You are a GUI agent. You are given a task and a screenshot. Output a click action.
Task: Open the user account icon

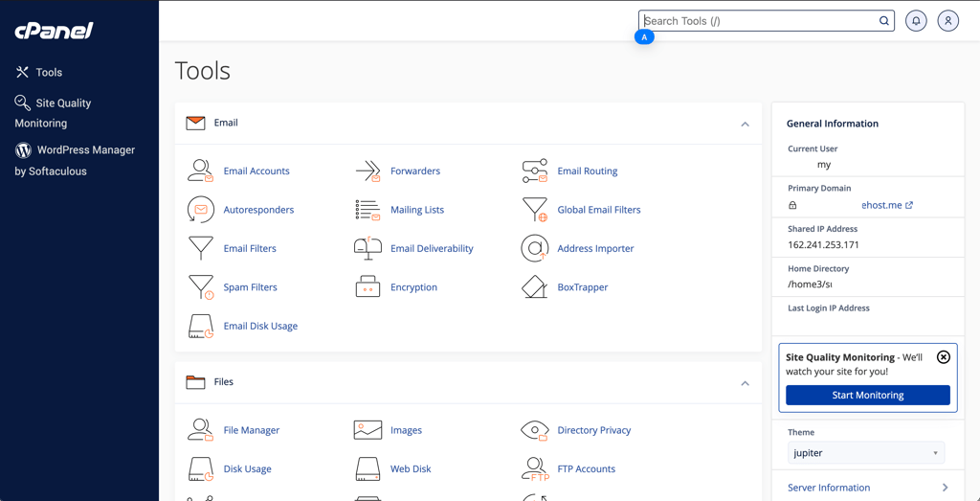point(948,21)
